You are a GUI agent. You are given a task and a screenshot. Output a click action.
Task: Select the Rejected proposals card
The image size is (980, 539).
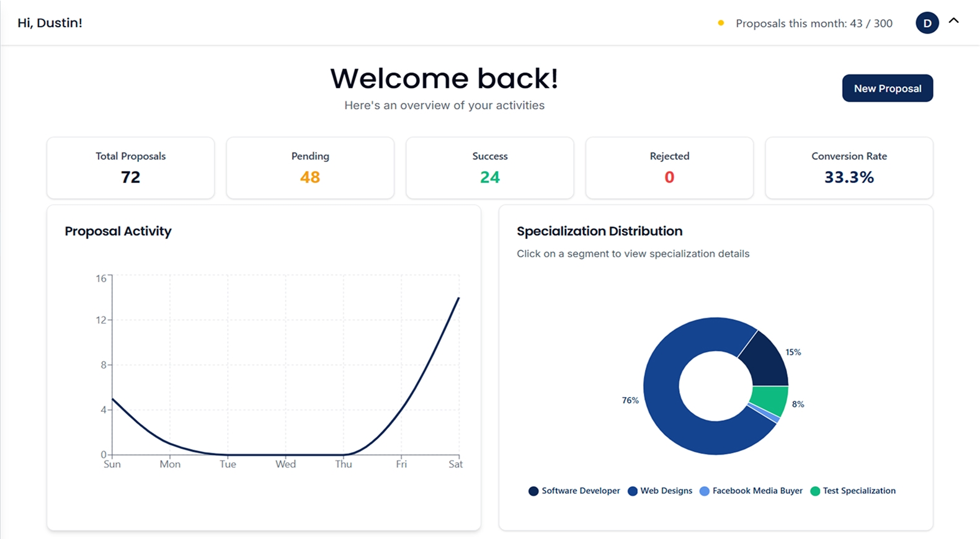pyautogui.click(x=669, y=168)
